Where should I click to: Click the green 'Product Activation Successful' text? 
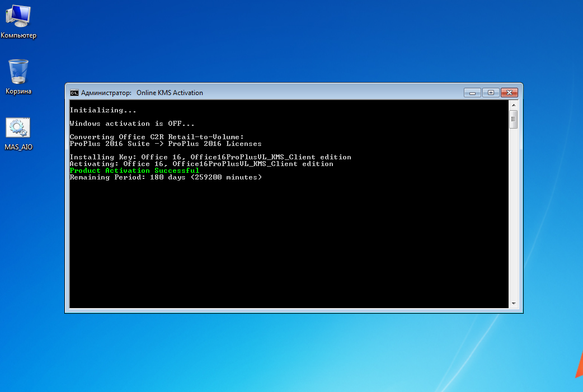coord(134,171)
